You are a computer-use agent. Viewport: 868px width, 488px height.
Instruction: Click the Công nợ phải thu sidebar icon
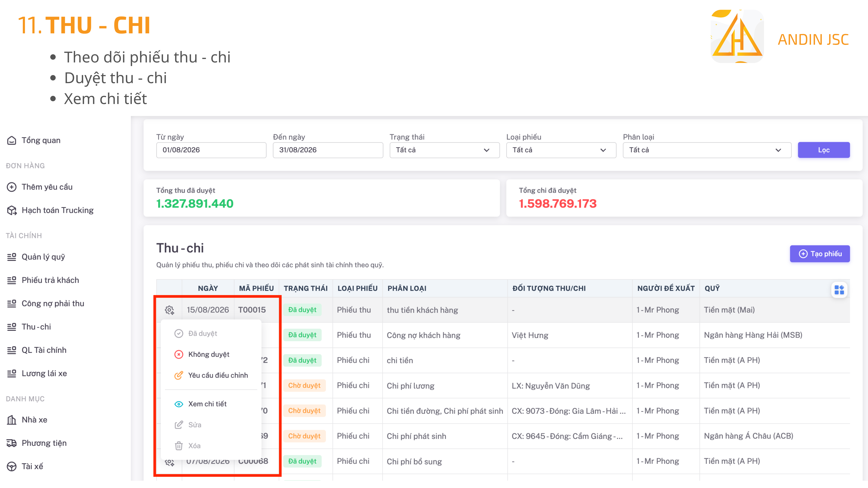tap(12, 303)
